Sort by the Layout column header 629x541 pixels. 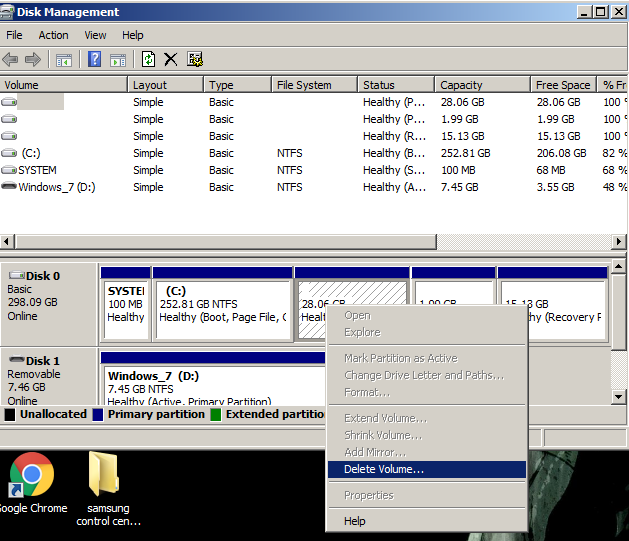(x=166, y=85)
